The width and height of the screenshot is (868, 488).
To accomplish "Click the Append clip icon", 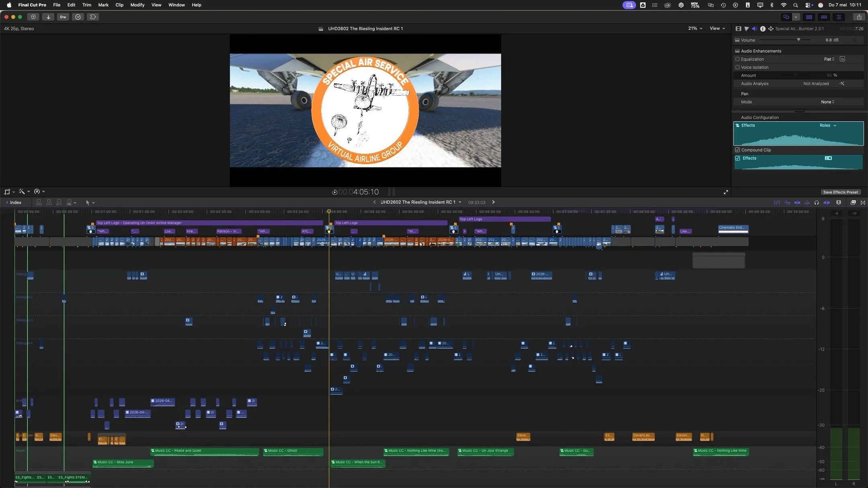I will [59, 202].
